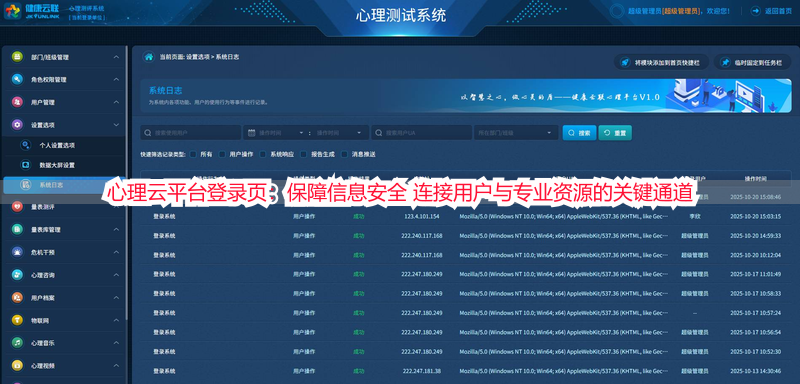Click the 部门/班级管理 sidebar icon

17,57
